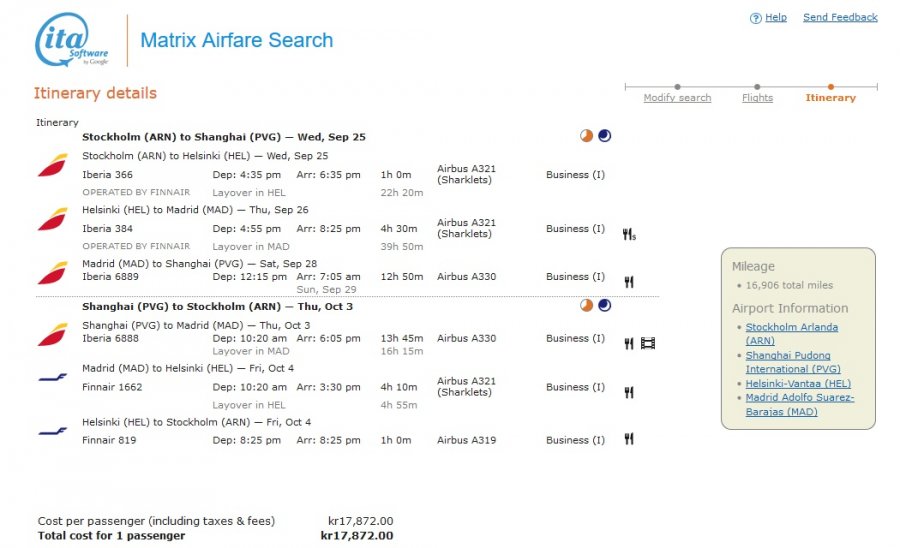Click the Help question mark icon

point(755,18)
